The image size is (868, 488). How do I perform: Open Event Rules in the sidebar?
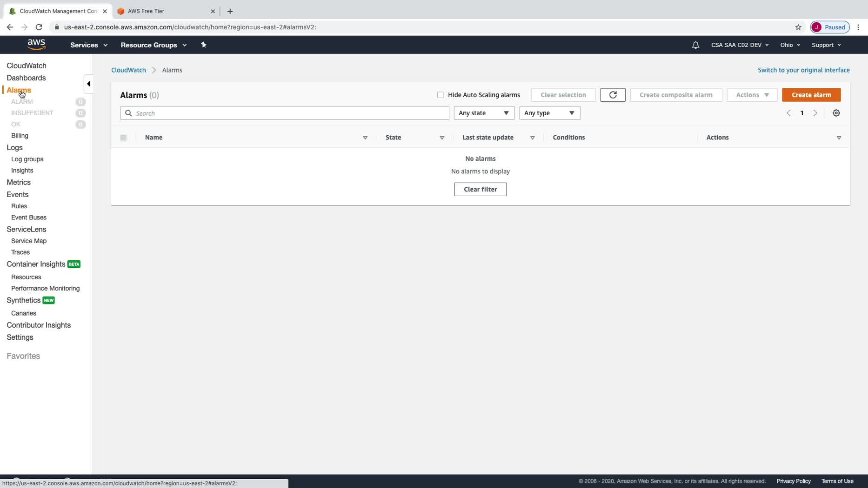coord(19,206)
